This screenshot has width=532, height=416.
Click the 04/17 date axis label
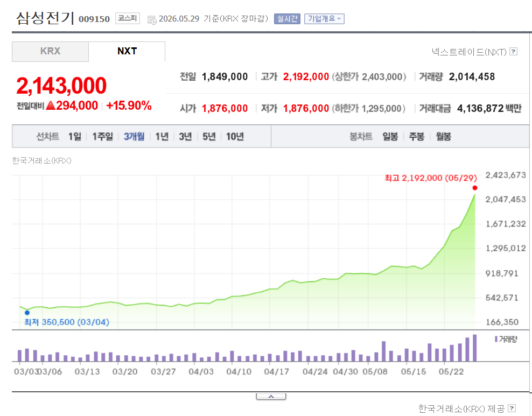[277, 371]
